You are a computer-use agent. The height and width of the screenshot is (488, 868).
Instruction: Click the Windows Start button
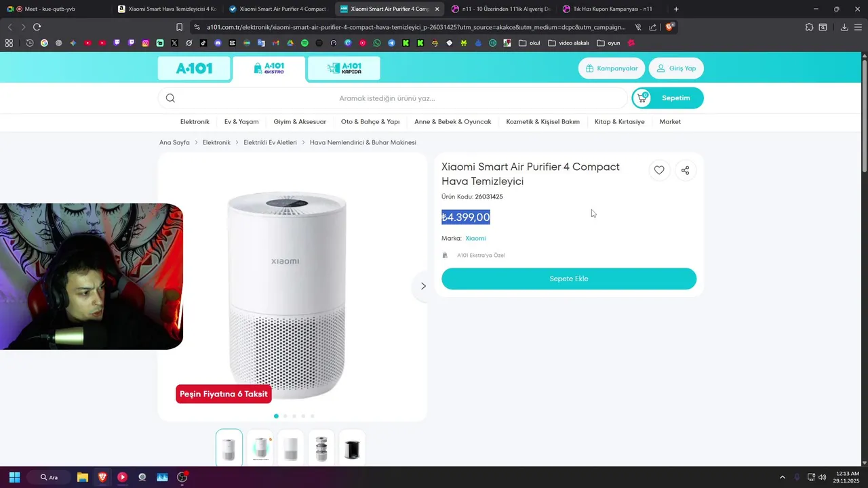(14, 477)
